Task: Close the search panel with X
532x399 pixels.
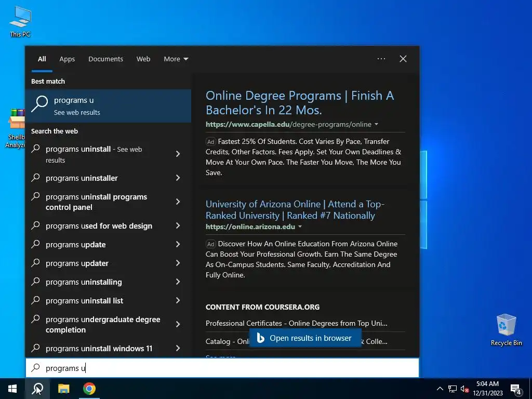Action: pos(403,59)
